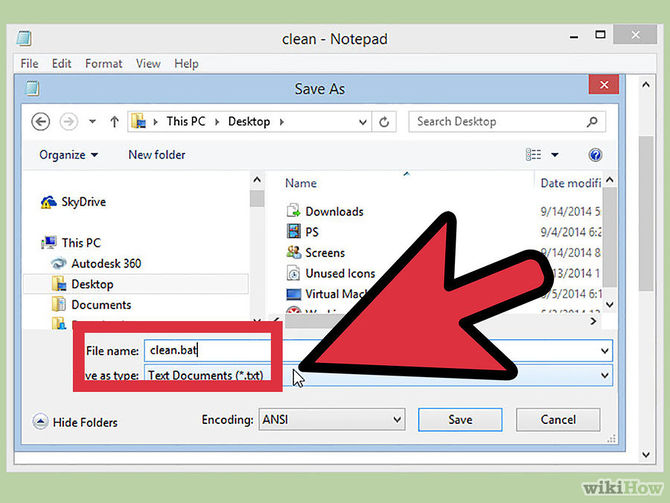Click Hide Folders button
This screenshot has width=670, height=503.
point(75,422)
